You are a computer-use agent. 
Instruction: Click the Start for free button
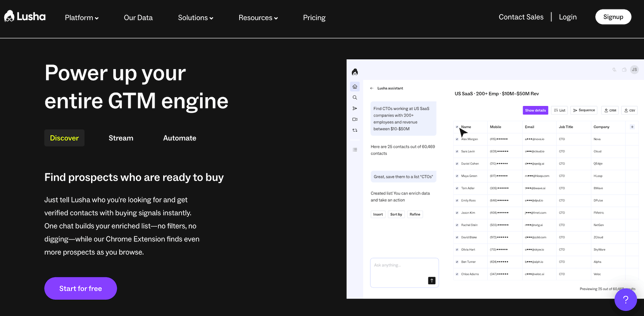[x=81, y=288]
